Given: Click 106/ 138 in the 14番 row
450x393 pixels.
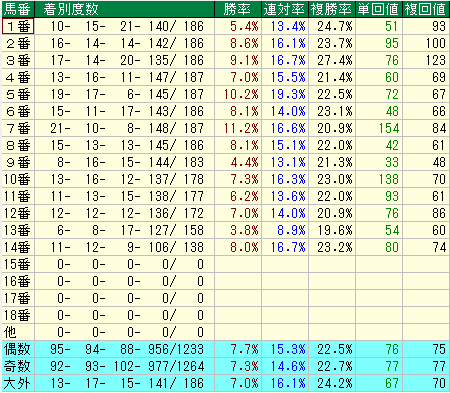Looking at the screenshot, I should click(x=176, y=247).
